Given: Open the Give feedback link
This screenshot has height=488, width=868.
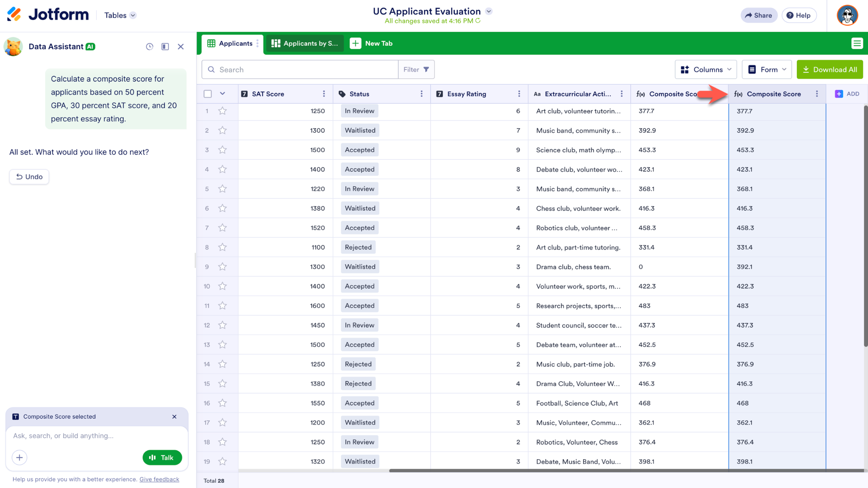Looking at the screenshot, I should tap(159, 479).
